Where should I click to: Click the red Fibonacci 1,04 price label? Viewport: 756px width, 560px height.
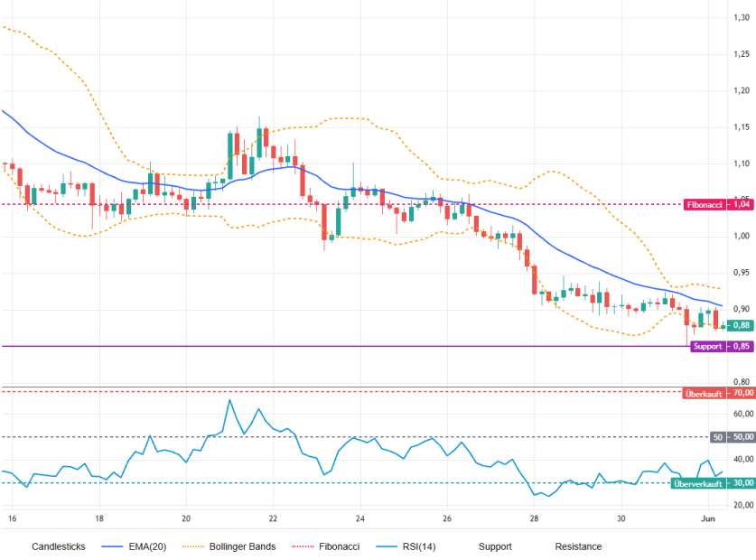point(718,204)
